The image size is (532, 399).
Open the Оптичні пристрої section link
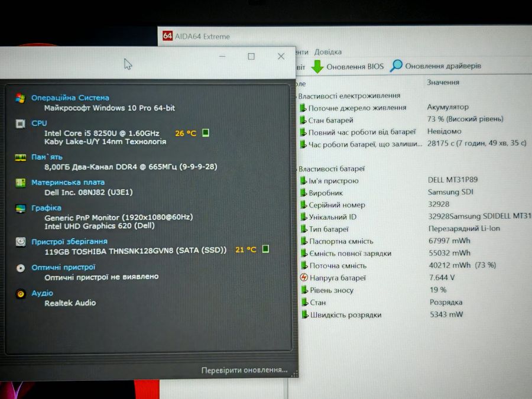coord(63,267)
